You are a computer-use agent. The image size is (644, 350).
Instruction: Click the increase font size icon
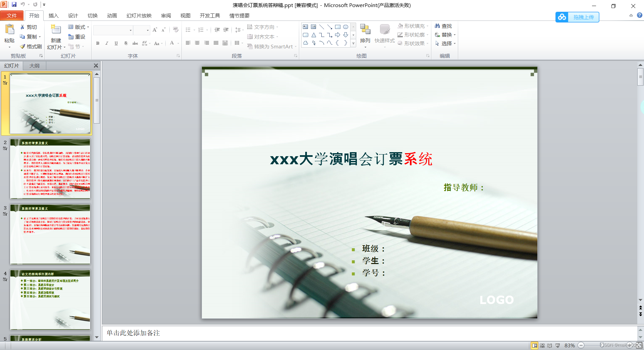[x=155, y=30]
